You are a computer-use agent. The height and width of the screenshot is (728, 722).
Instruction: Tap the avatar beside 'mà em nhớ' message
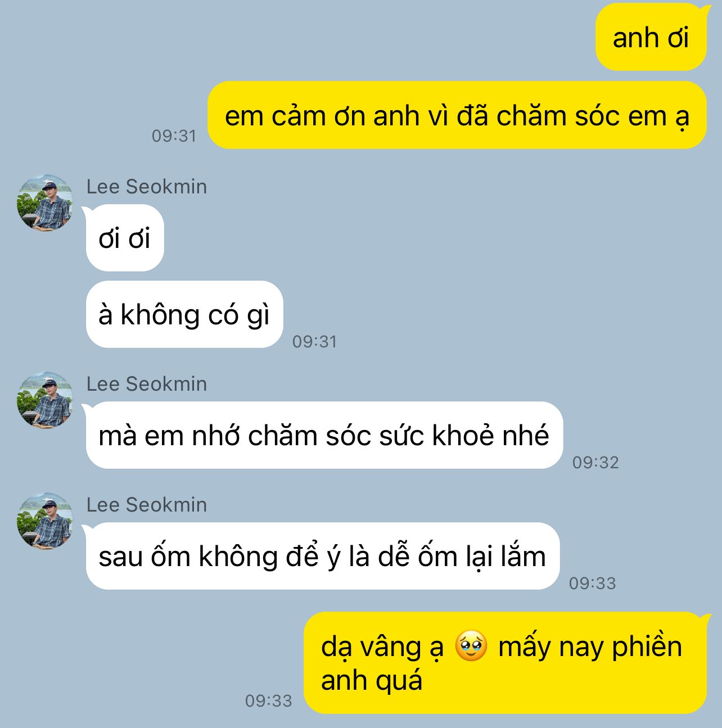point(45,400)
